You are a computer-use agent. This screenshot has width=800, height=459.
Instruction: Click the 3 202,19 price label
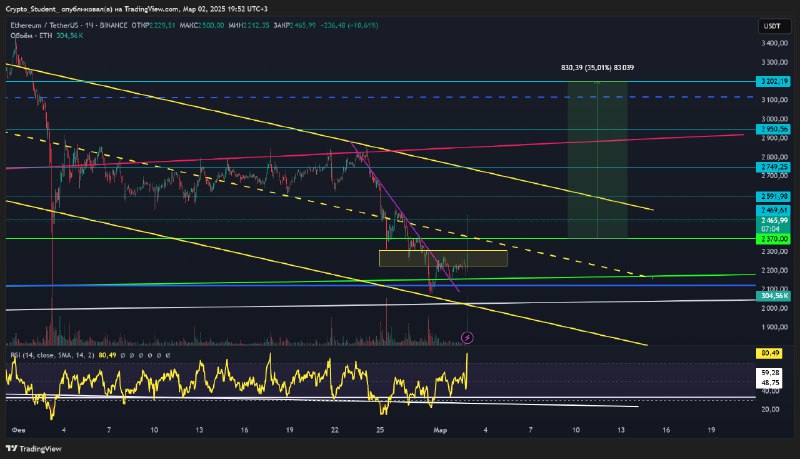pos(773,81)
